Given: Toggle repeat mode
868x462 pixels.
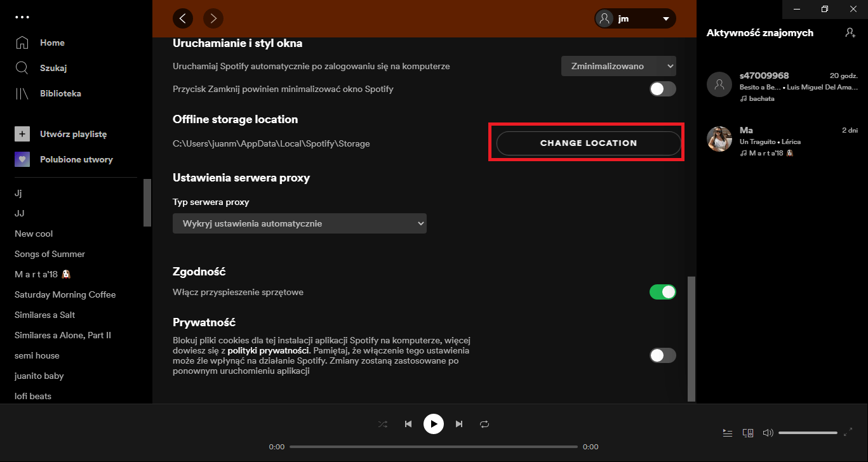Looking at the screenshot, I should pos(484,424).
